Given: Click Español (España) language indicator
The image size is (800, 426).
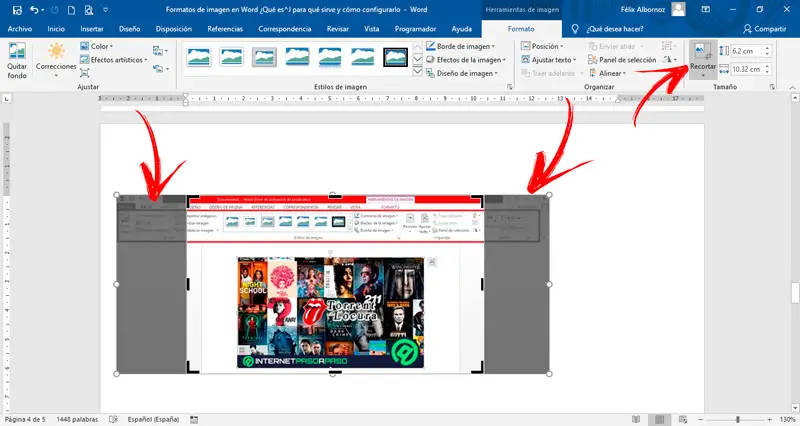Looking at the screenshot, I should 153,419.
